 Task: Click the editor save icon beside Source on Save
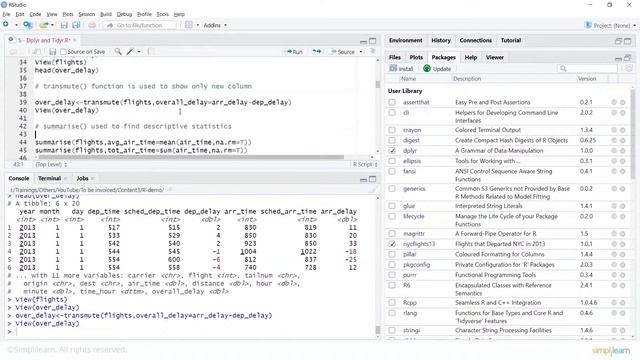coord(52,51)
